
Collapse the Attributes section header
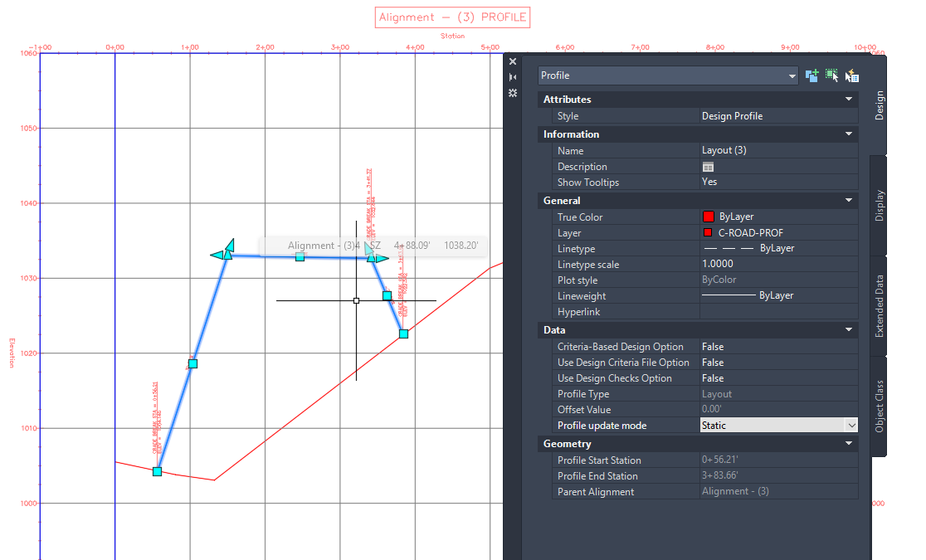pyautogui.click(x=848, y=99)
